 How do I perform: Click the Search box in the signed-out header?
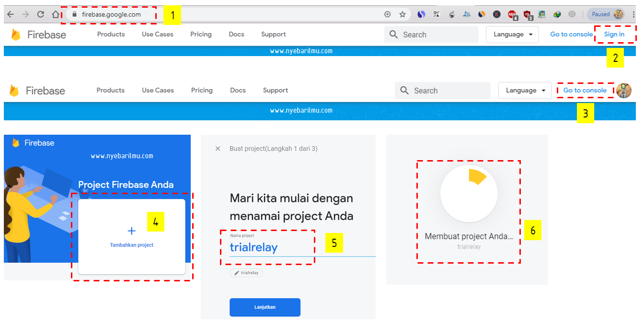point(431,35)
